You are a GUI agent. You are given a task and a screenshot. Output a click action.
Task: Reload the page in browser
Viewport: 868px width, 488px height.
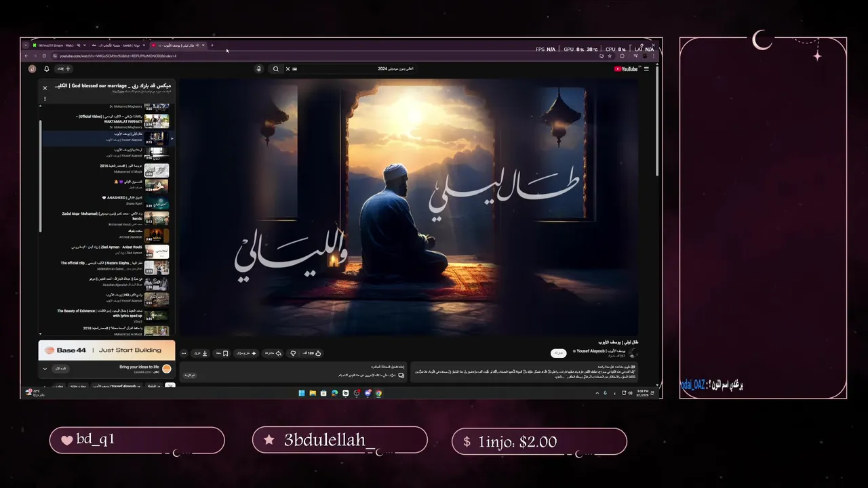[x=44, y=56]
